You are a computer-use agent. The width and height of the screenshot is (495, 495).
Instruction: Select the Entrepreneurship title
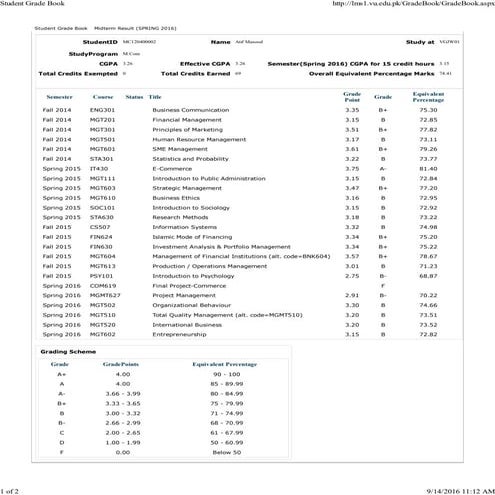(179, 334)
